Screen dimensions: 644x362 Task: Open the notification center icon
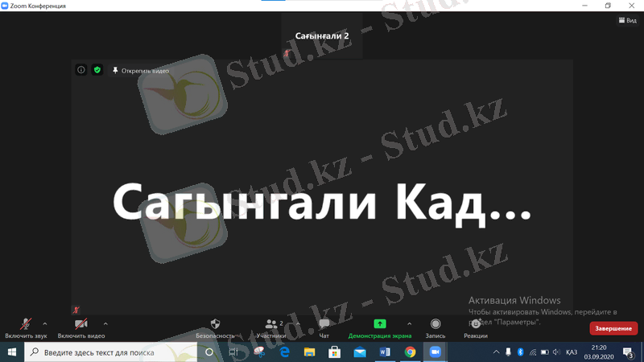pyautogui.click(x=628, y=352)
